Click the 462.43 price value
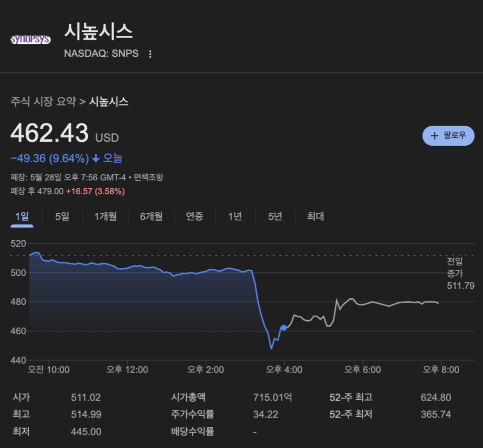The image size is (483, 448). coord(49,133)
